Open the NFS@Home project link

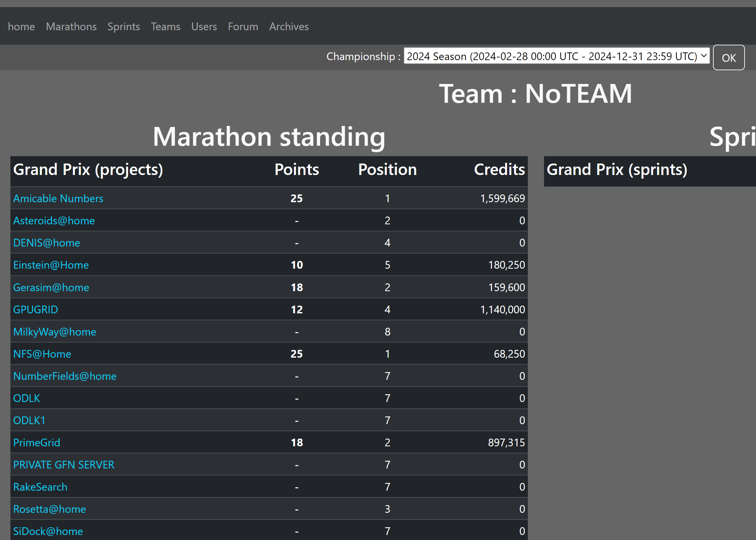[42, 354]
